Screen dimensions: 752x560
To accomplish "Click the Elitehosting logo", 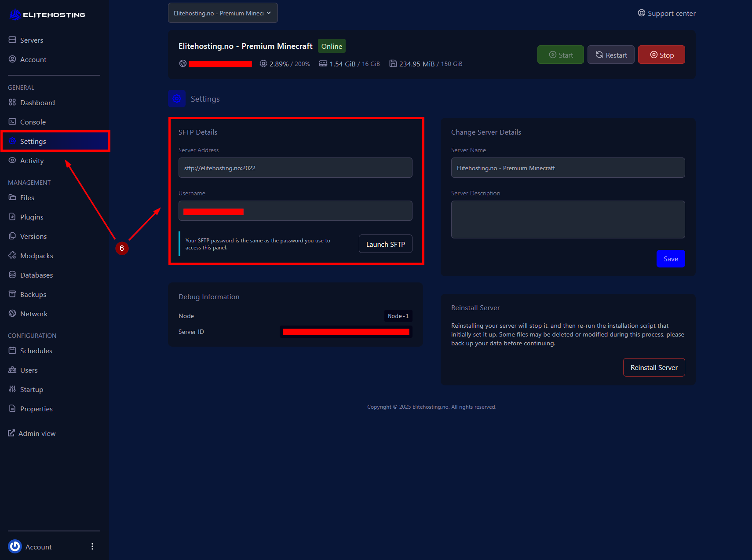I will [x=47, y=15].
